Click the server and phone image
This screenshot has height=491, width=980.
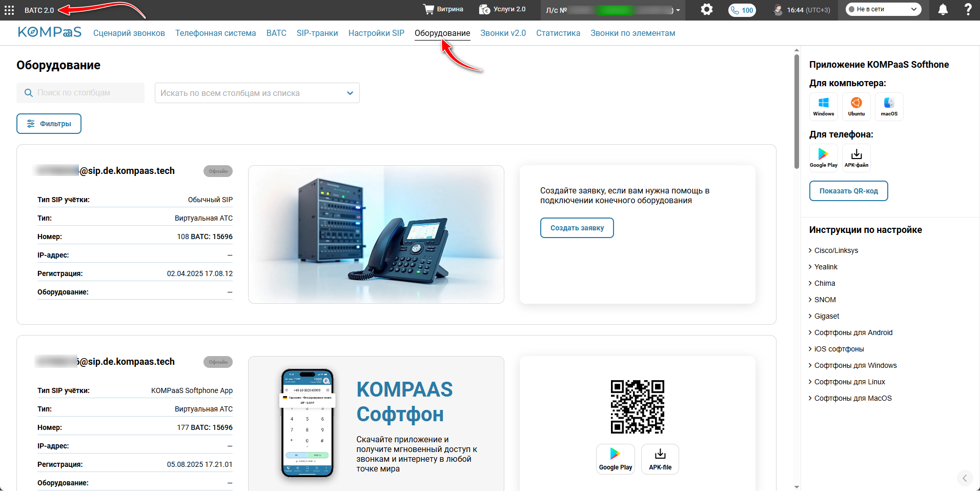point(376,234)
